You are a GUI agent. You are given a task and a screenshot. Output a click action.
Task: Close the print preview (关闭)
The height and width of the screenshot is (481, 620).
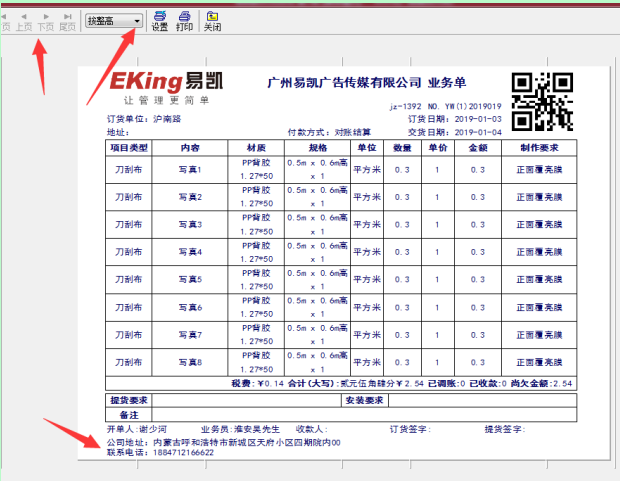pos(212,21)
